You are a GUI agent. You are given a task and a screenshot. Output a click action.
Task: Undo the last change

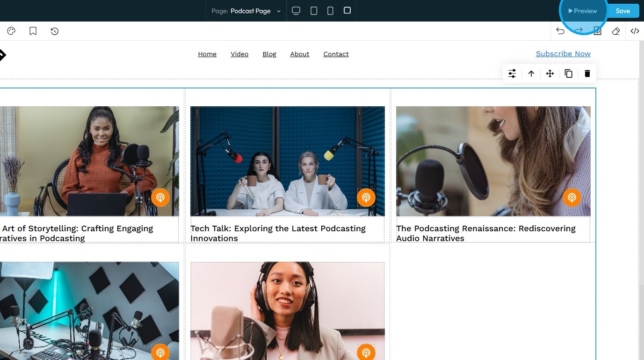coord(560,31)
